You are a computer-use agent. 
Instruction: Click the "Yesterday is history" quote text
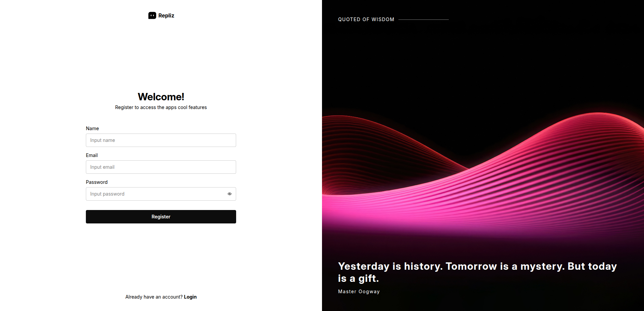[477, 266]
